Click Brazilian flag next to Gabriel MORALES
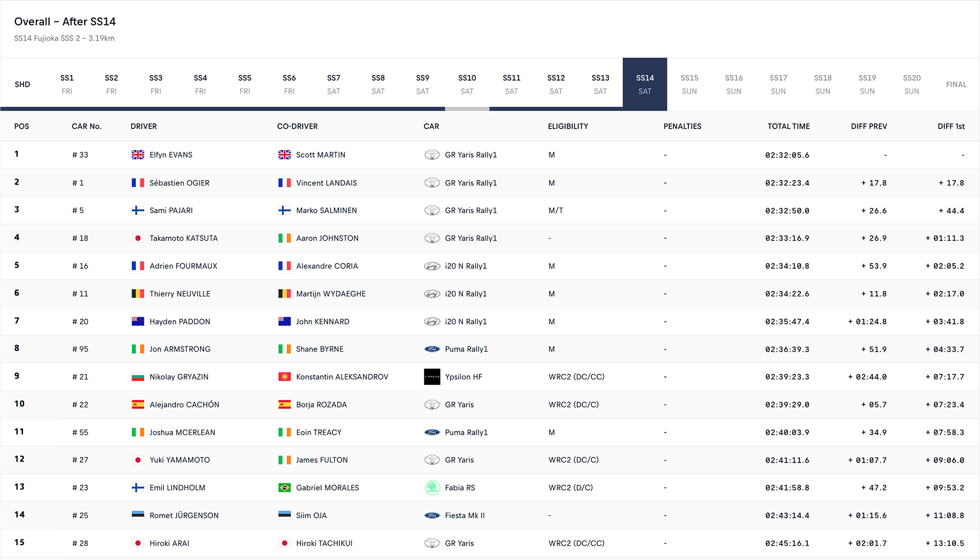Screen dimensions: 980x560 [x=284, y=488]
